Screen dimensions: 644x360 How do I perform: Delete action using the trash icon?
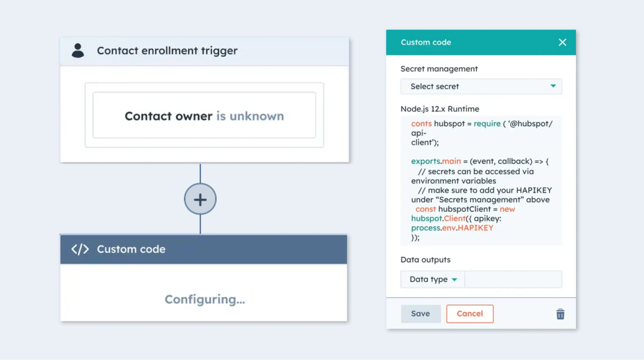tap(560, 314)
